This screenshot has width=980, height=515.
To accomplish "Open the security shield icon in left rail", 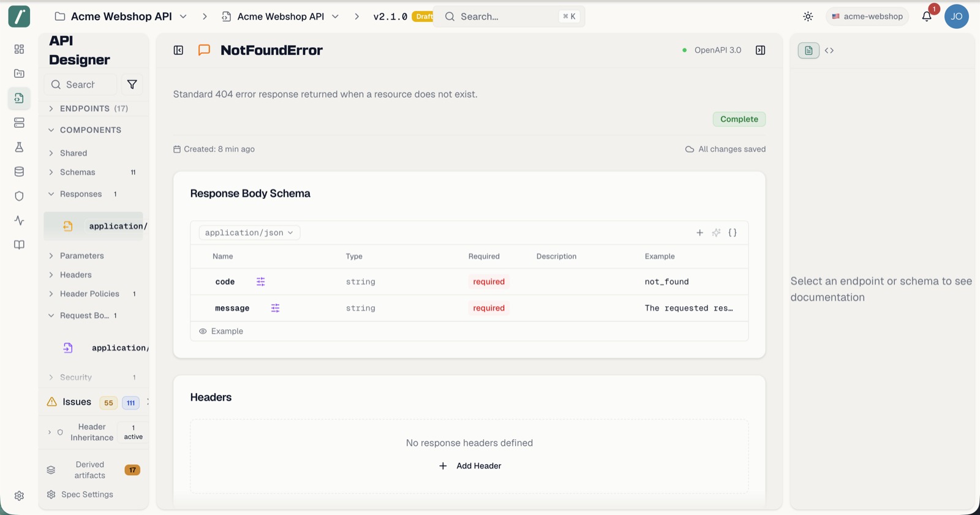I will tap(19, 196).
